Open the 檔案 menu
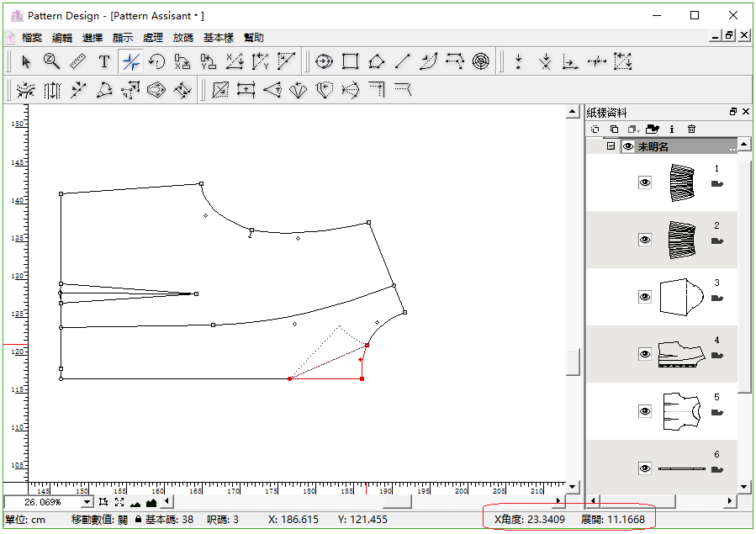756x534 pixels. click(x=32, y=38)
